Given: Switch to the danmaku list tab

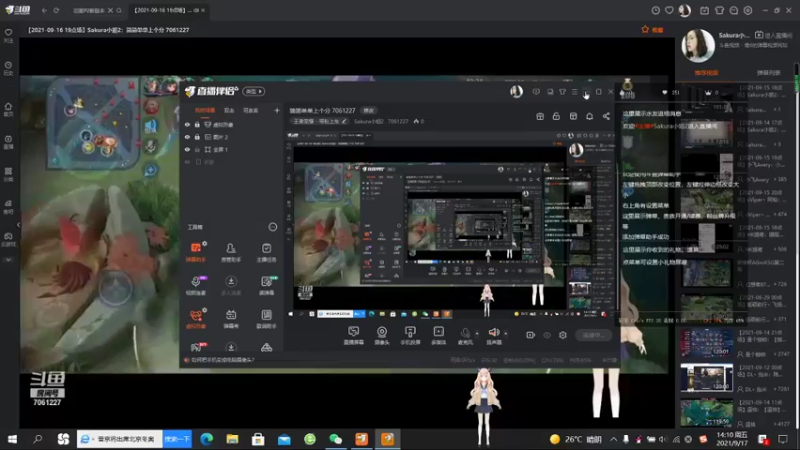Looking at the screenshot, I should (x=768, y=73).
